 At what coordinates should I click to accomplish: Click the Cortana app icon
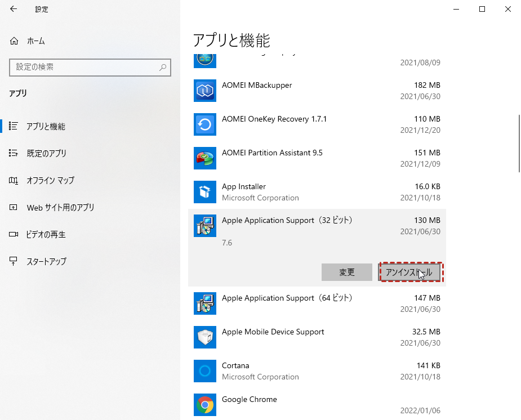205,371
